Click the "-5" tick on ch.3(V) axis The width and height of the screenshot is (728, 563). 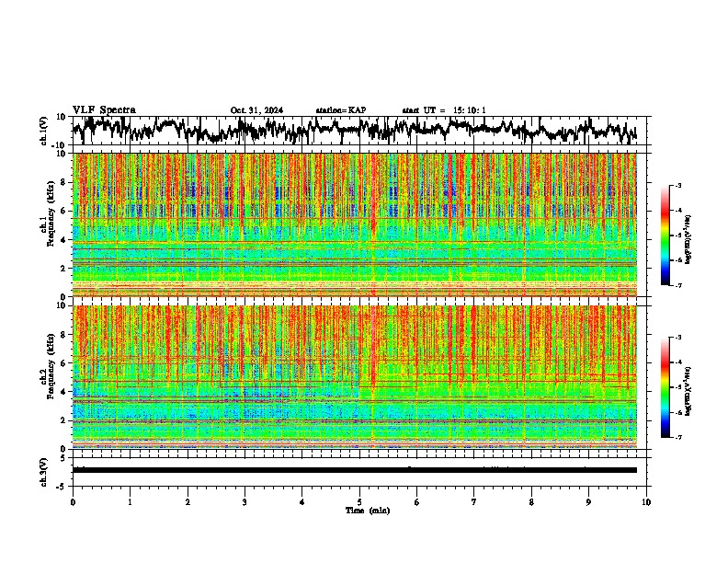point(62,487)
